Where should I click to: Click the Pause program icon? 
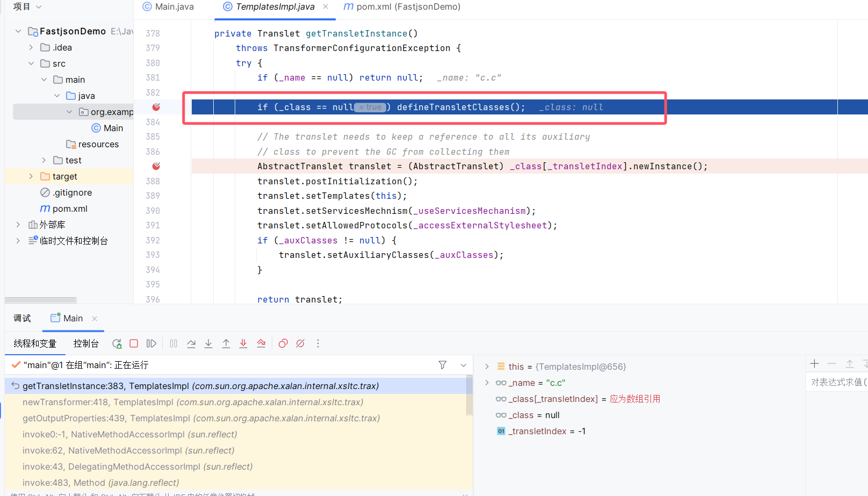173,343
